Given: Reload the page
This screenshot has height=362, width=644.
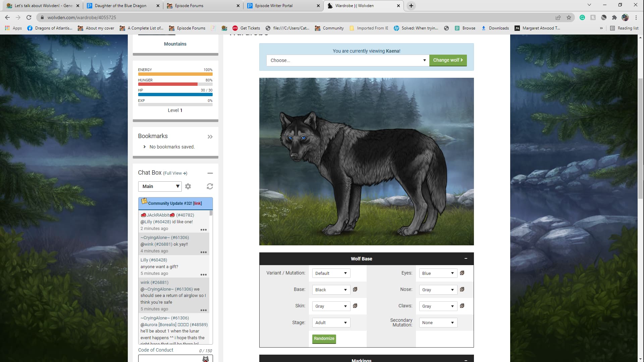Looking at the screenshot, I should [x=29, y=17].
